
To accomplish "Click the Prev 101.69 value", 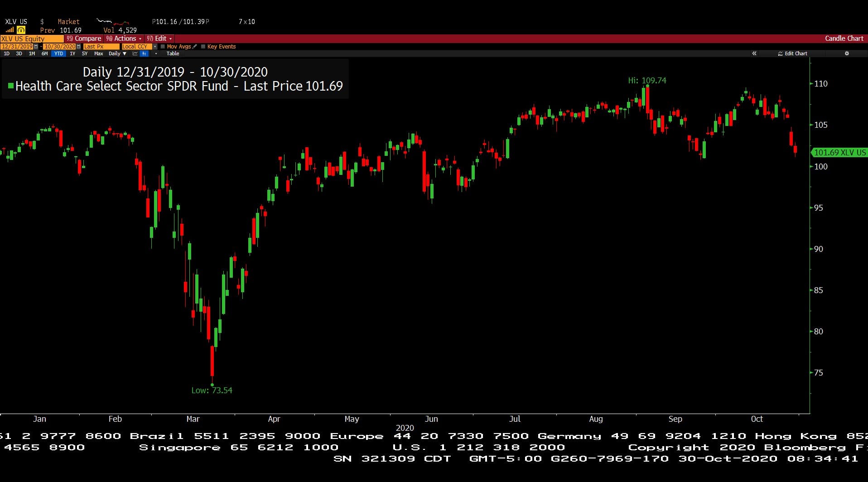I will (61, 30).
